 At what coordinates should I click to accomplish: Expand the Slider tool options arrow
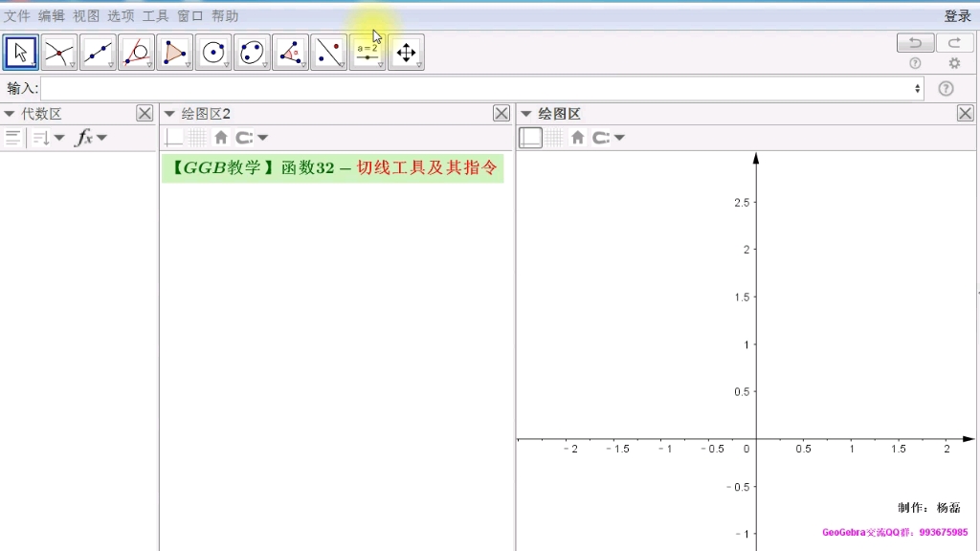coord(380,65)
